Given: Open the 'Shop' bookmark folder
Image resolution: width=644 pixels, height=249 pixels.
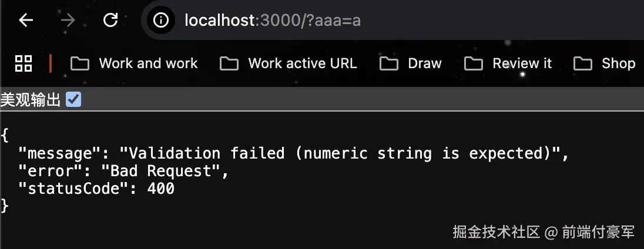Looking at the screenshot, I should pos(605,63).
